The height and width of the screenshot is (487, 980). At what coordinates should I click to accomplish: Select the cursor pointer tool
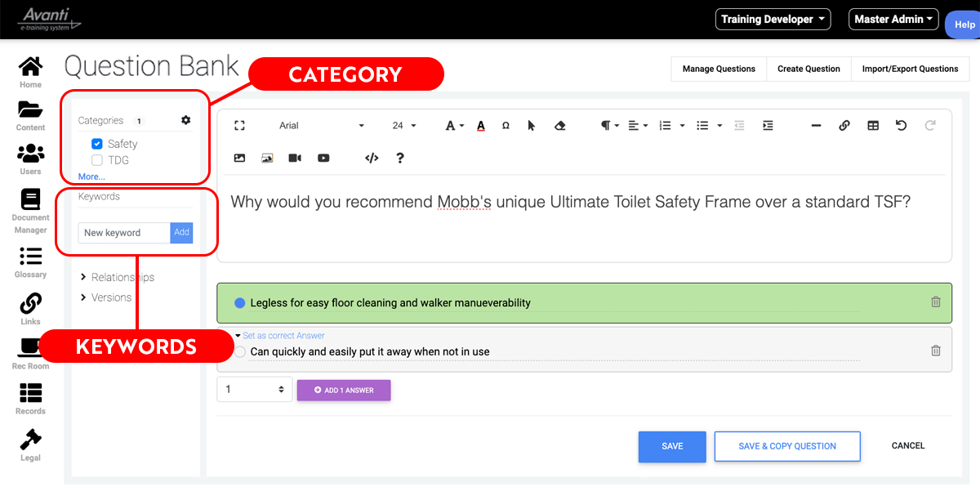coord(532,125)
